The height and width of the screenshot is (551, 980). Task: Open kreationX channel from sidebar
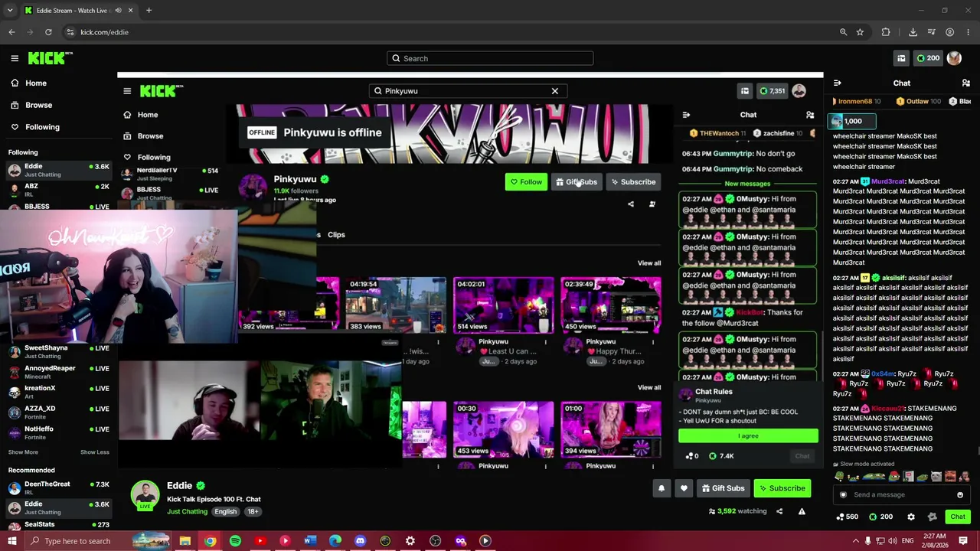[59, 392]
